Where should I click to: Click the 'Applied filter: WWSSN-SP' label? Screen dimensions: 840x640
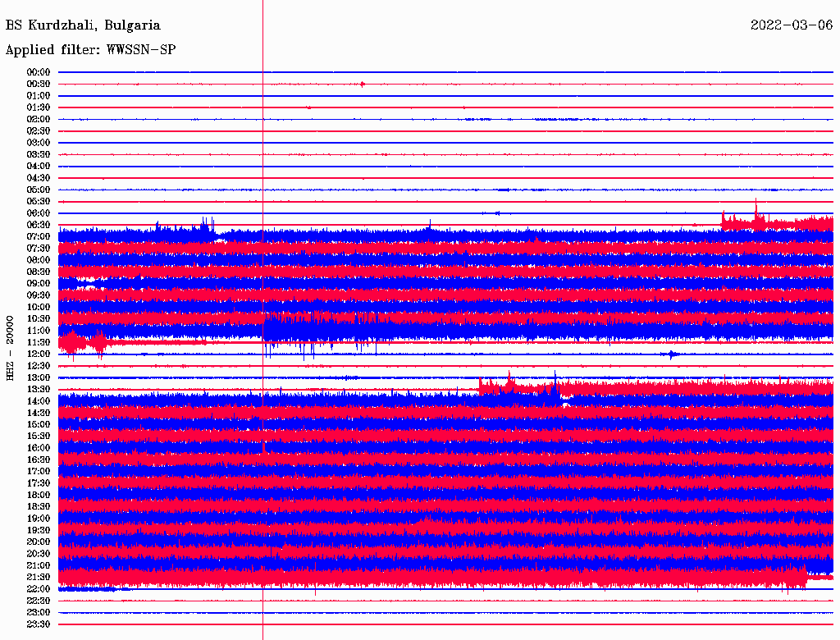(90, 49)
